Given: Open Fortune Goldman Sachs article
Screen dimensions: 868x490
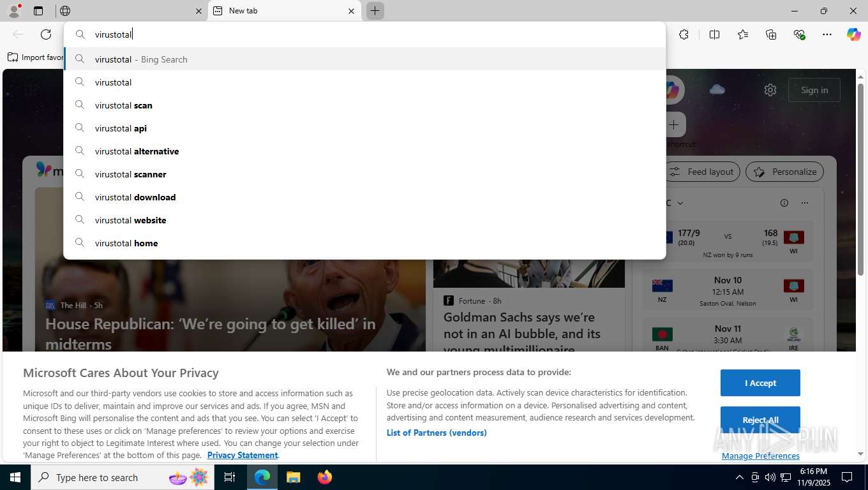Looking at the screenshot, I should (522, 334).
